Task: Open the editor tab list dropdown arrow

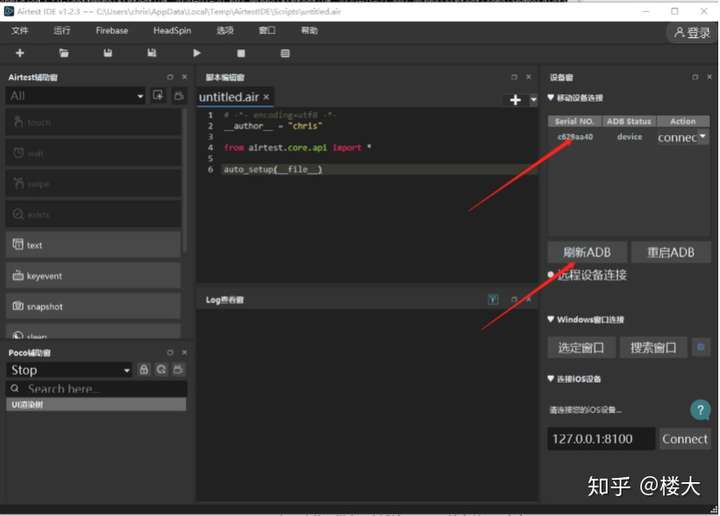Action: [533, 100]
